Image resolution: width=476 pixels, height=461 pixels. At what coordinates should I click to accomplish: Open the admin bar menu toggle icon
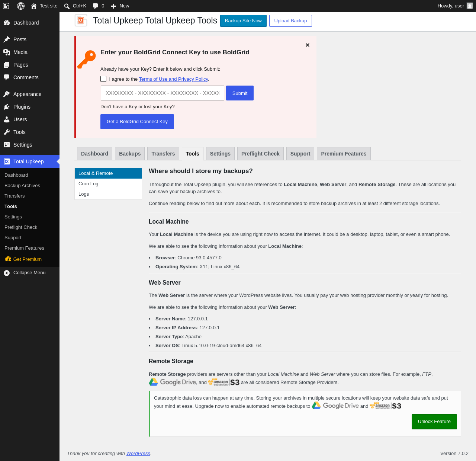(x=6, y=6)
